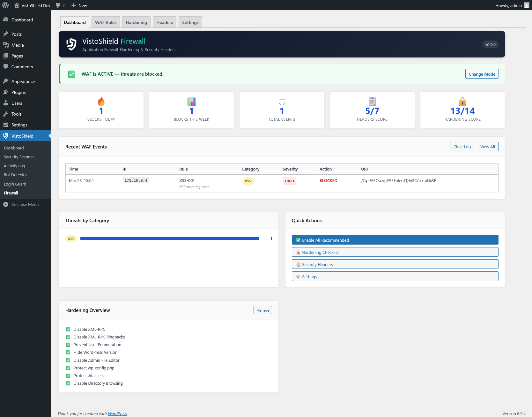
Task: Toggle the Protect wp-config.php checkbox
Action: tap(68, 368)
